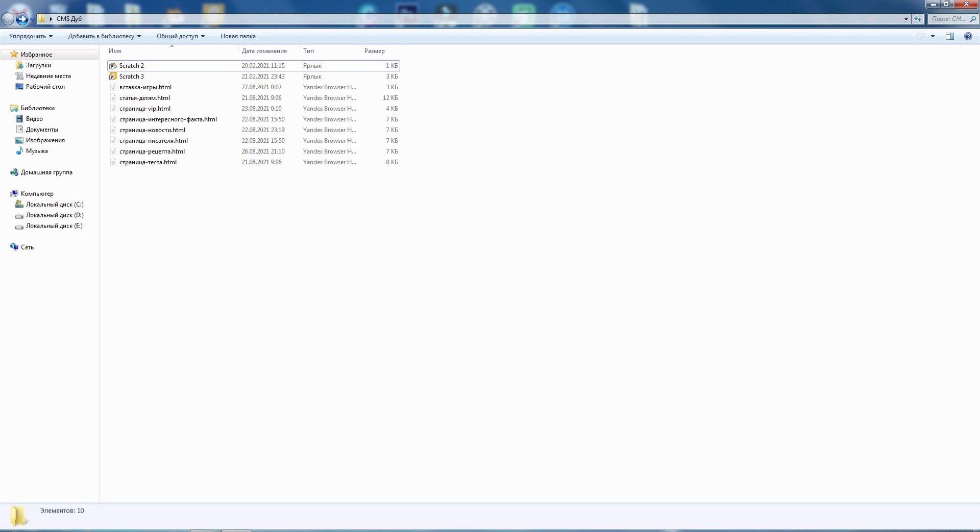Image resolution: width=980 pixels, height=532 pixels.
Task: Select Локальный диск (D:) in sidebar
Action: click(55, 215)
